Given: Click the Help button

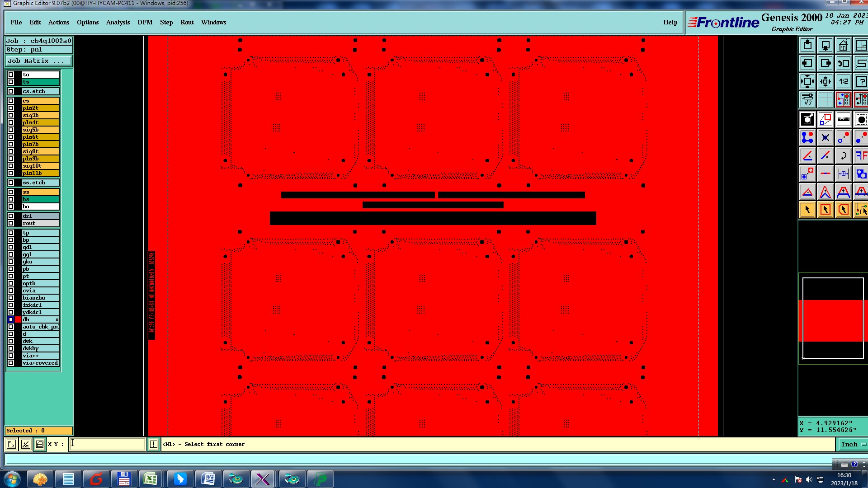Looking at the screenshot, I should pos(670,22).
